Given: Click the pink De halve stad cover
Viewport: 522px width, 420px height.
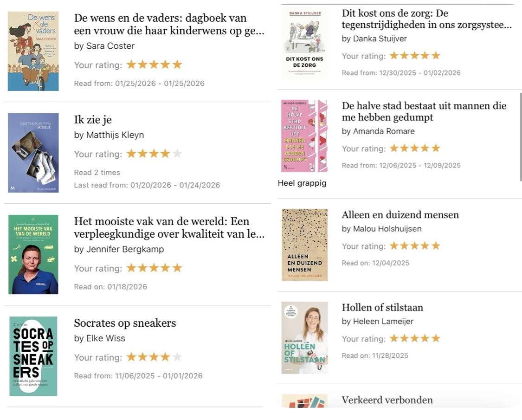Looking at the screenshot, I should tap(304, 136).
